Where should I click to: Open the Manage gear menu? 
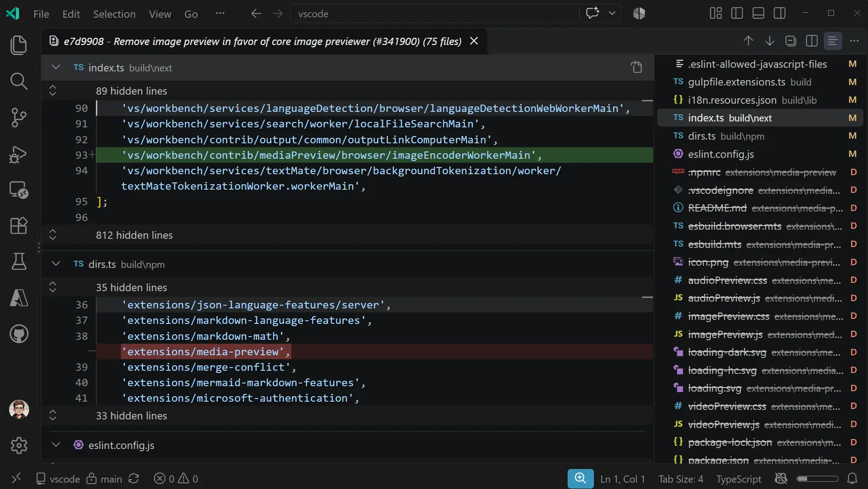coord(19,445)
